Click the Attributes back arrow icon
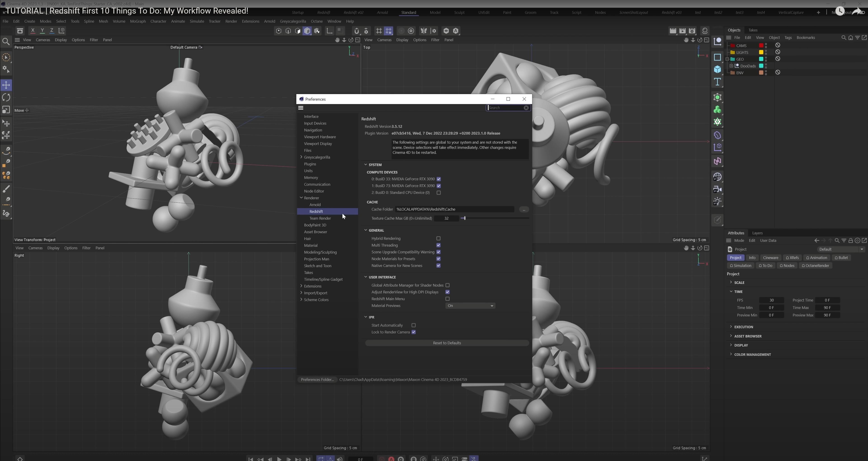The image size is (868, 461). pos(816,241)
